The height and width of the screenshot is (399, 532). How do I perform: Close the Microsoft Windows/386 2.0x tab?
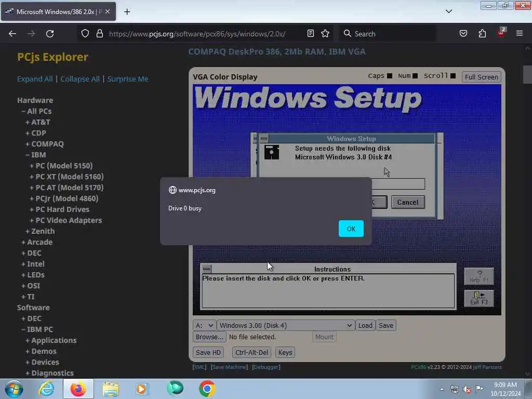[108, 11]
